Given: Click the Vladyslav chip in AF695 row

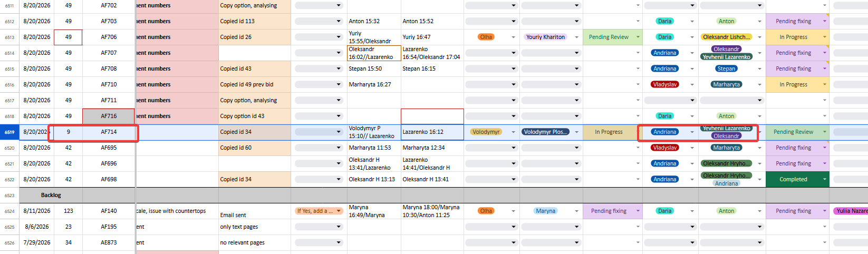Looking at the screenshot, I should coord(664,148).
